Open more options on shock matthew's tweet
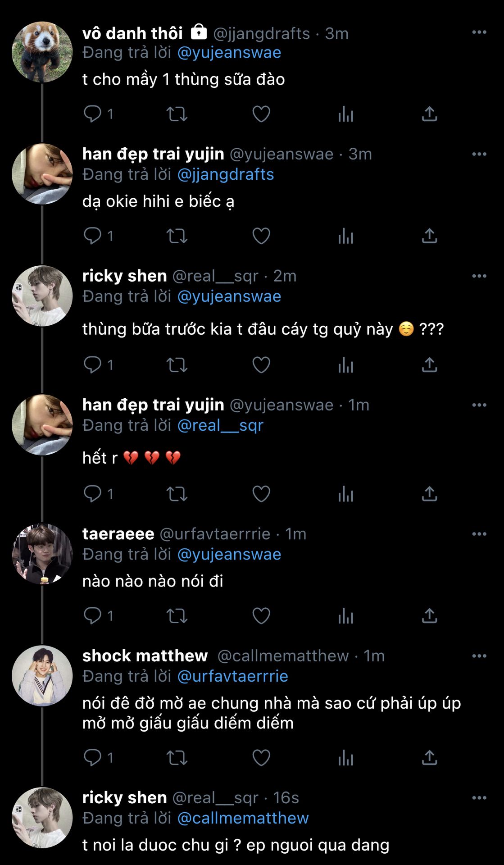 coord(479,656)
